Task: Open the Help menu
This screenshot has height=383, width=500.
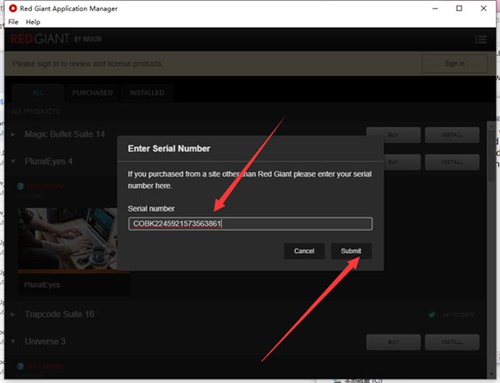Action: point(33,22)
